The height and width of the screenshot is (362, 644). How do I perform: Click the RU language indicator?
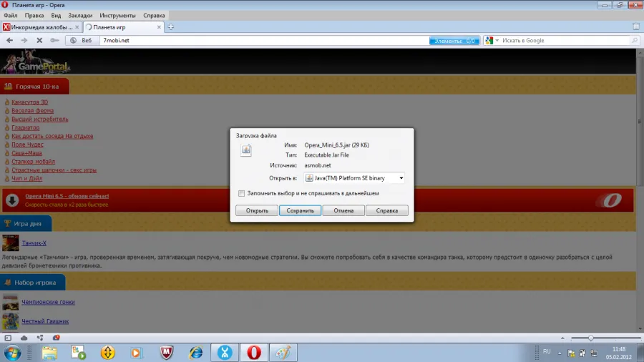pos(547,351)
